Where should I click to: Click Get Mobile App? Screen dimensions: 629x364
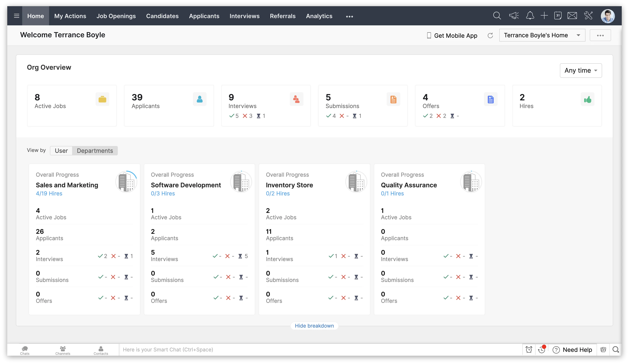tap(452, 35)
